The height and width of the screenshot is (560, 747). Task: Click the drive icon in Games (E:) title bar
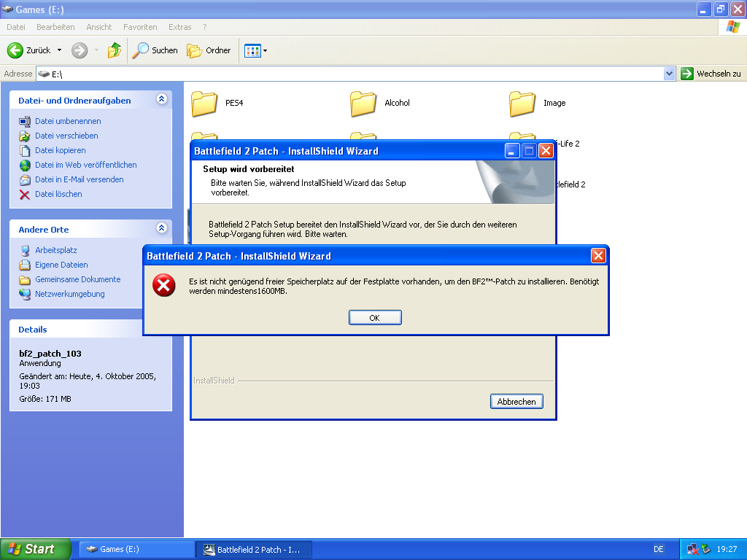pyautogui.click(x=7, y=9)
